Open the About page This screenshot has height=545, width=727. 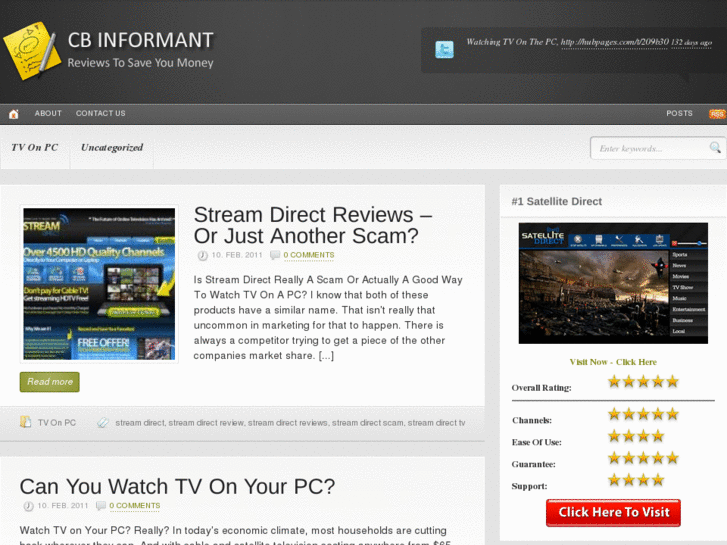click(x=48, y=114)
